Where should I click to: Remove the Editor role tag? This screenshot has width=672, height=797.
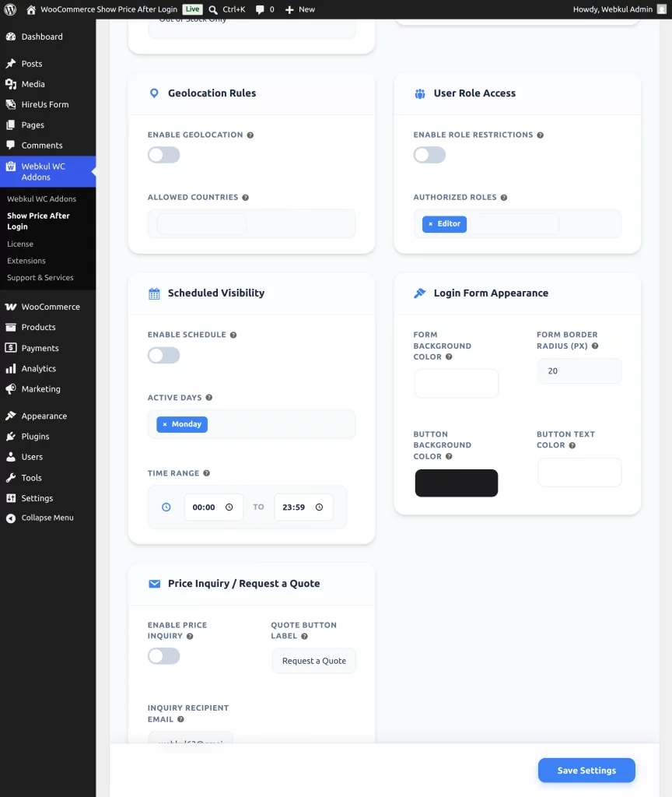coord(431,224)
